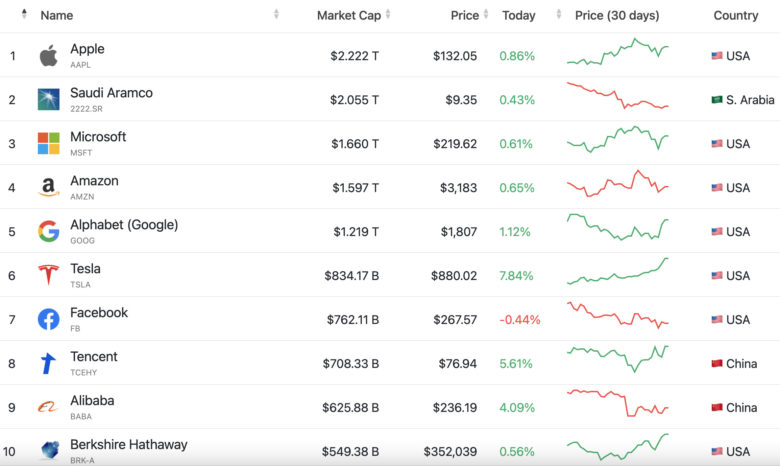Open the Alibaba company link
Viewport: 780px width, 466px height.
pos(92,400)
